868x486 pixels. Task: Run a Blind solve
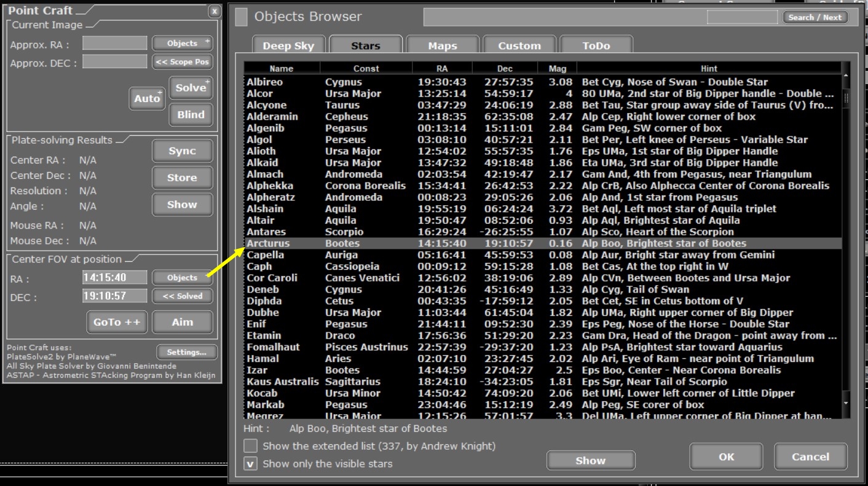191,115
